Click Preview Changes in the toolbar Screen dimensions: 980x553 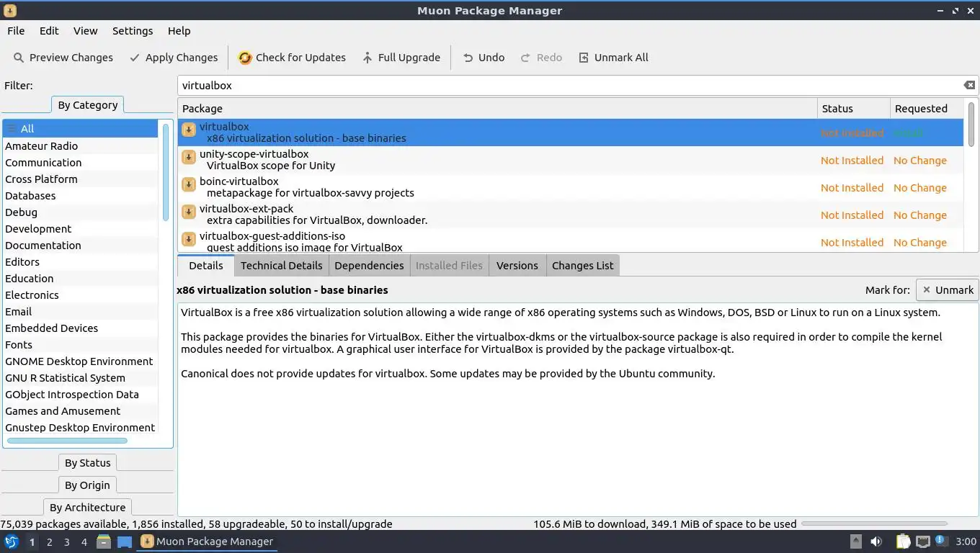pos(63,58)
